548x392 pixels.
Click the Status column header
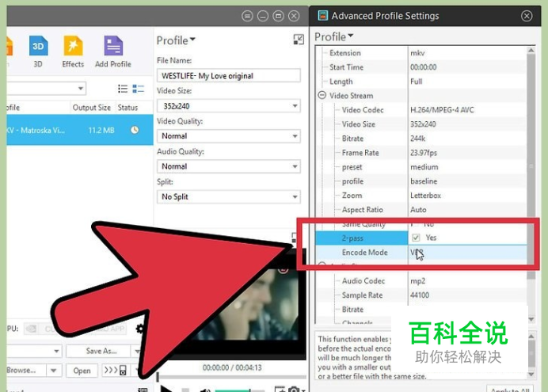(x=128, y=108)
